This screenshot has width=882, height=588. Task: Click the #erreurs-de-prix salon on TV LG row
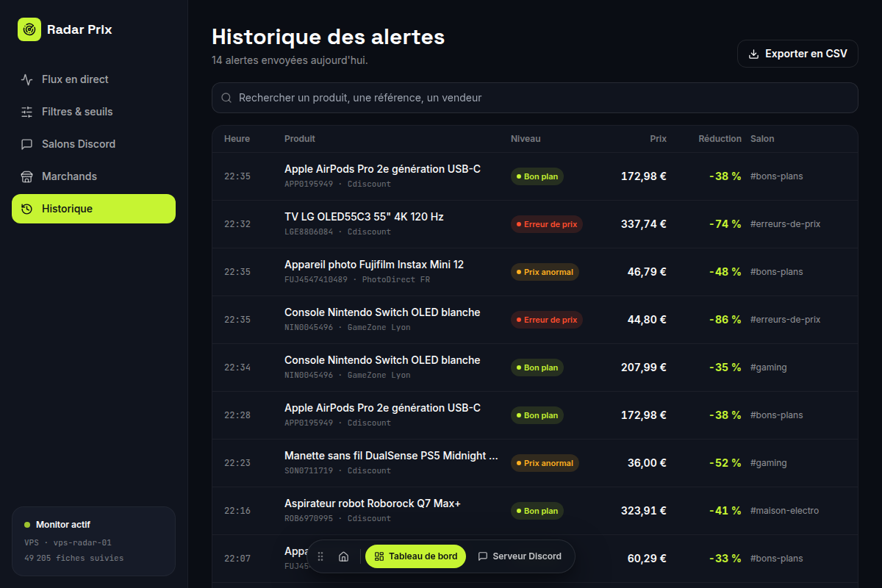[785, 224]
